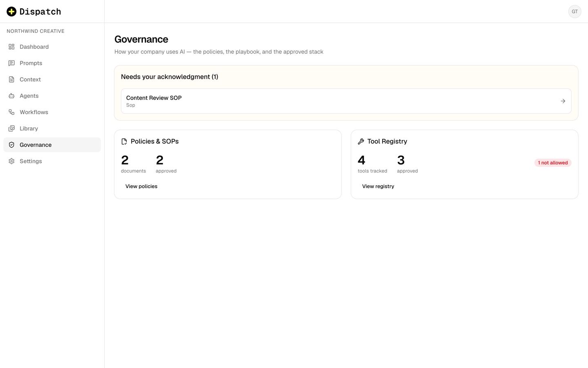
Task: Click the NORTHWIND CREATIVE workspace label
Action: [x=36, y=31]
